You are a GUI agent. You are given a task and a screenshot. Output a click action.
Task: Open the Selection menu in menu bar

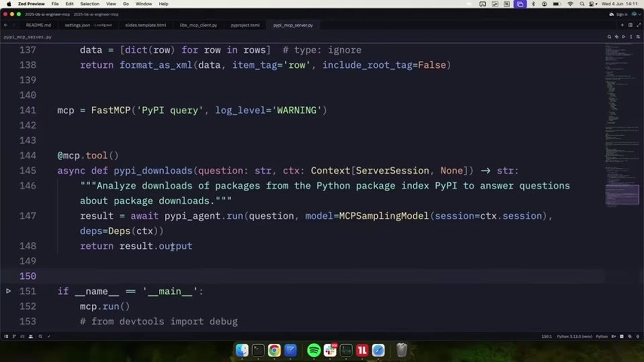coord(90,4)
